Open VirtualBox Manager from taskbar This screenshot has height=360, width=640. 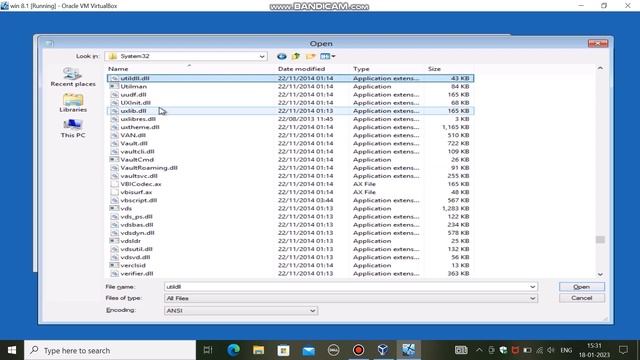383,350
